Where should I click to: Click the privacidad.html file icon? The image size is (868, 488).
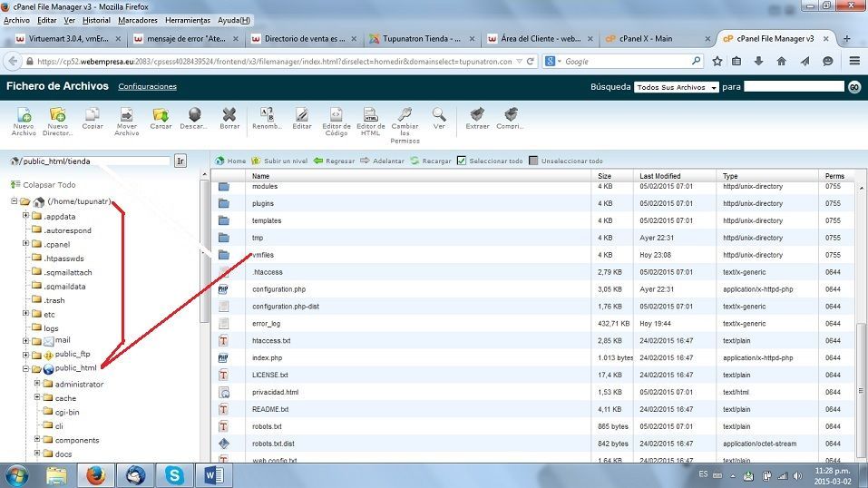pos(224,392)
